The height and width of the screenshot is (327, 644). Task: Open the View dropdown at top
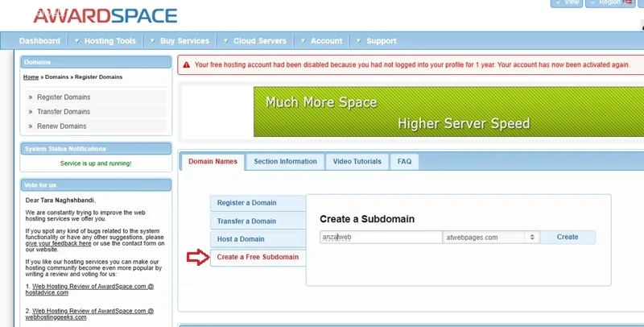coord(567,2)
